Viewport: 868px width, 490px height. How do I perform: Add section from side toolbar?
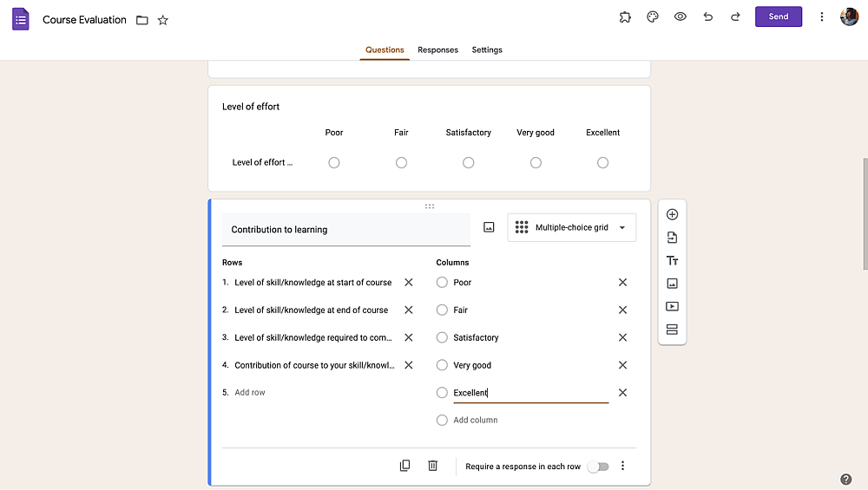(x=672, y=330)
